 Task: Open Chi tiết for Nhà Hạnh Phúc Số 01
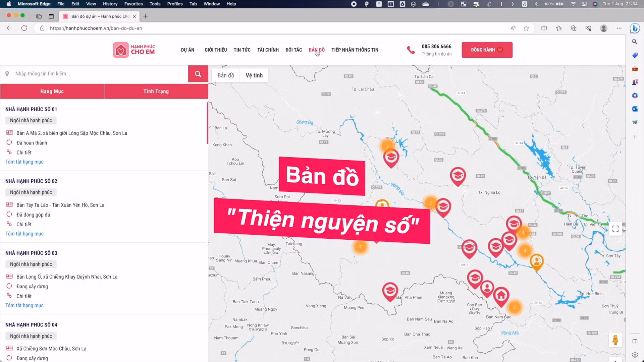click(x=24, y=153)
